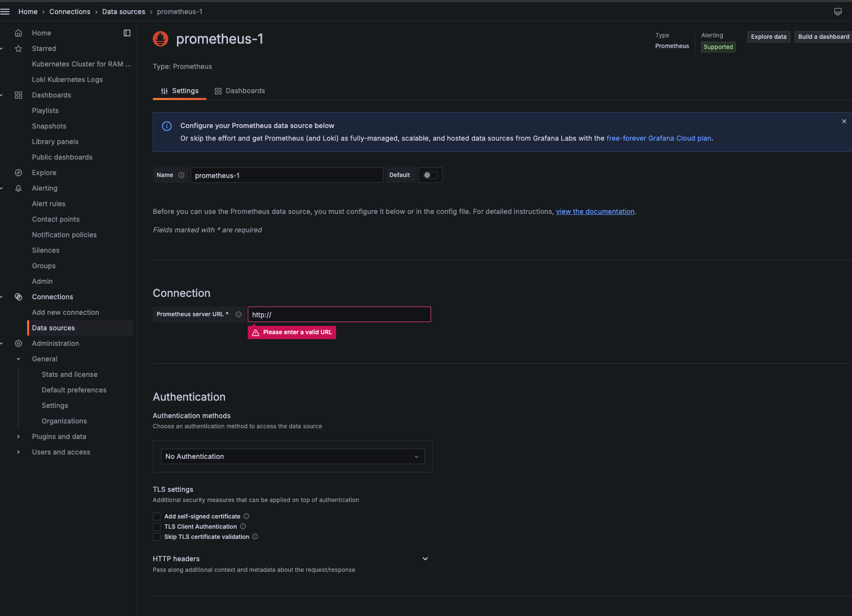Expand Users and access in sidebar
The width and height of the screenshot is (852, 616).
click(x=18, y=452)
